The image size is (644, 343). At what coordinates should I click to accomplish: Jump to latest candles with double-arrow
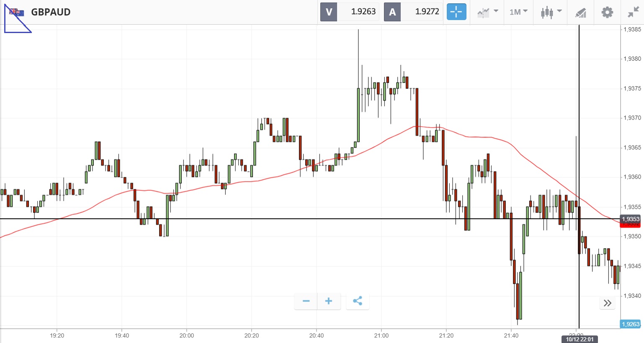pos(608,303)
